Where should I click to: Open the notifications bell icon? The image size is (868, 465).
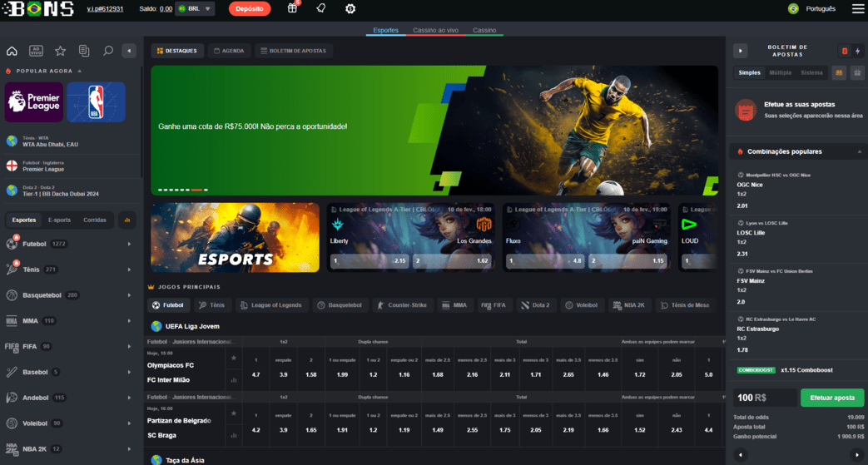(320, 8)
